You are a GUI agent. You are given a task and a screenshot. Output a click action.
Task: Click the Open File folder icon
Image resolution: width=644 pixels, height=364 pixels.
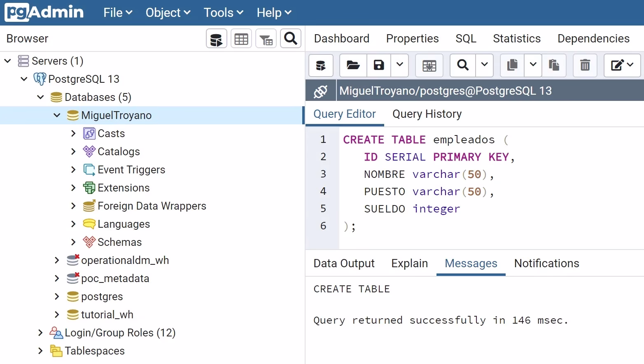[x=353, y=65]
